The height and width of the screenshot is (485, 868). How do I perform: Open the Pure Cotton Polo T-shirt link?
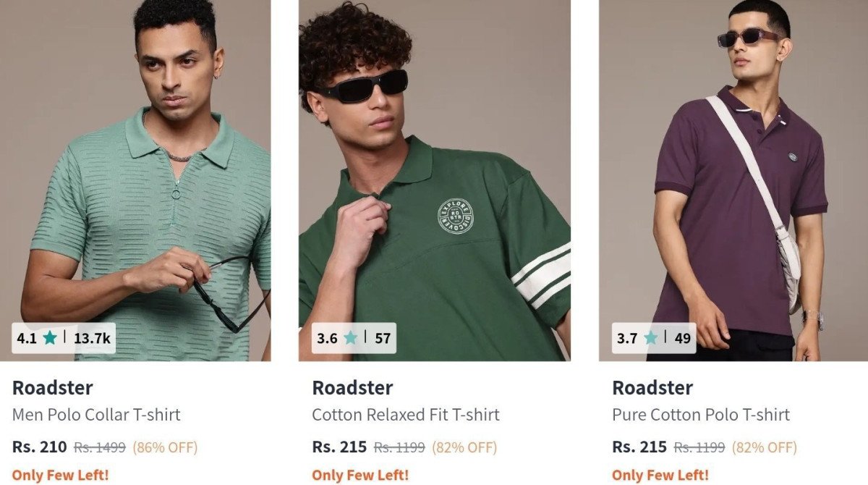pos(700,415)
